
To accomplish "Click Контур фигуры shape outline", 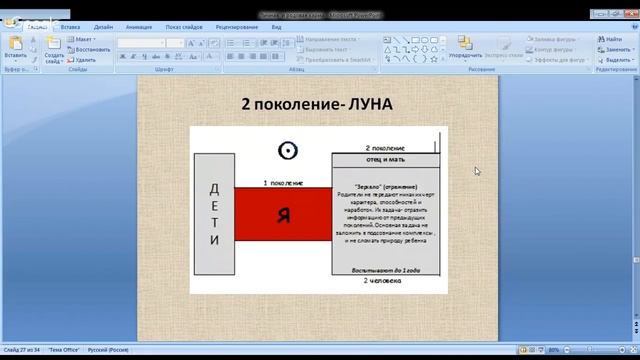I will [x=551, y=49].
